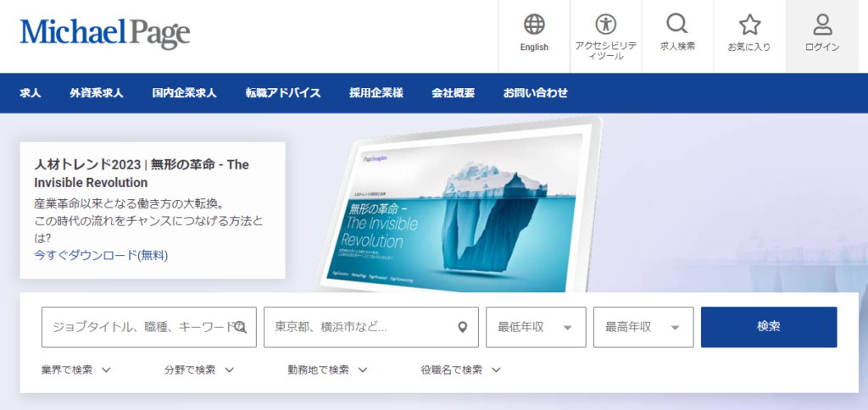Open the 求人 menu item
Viewport: 868px width, 410px height.
31,93
